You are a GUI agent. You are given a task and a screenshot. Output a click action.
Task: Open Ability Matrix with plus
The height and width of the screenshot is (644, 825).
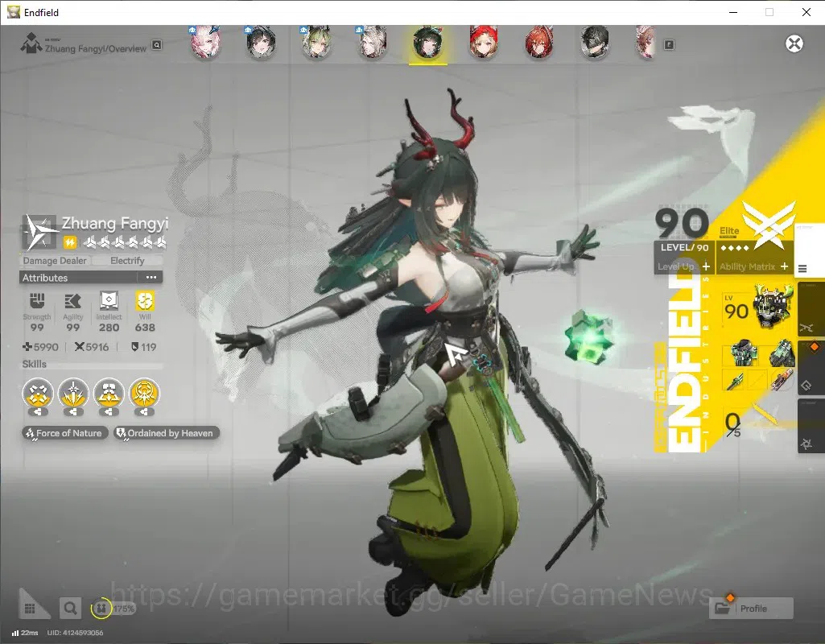754,266
